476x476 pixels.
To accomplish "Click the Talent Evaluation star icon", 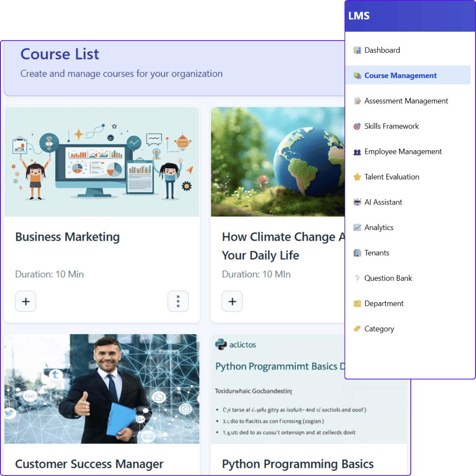I will point(357,177).
